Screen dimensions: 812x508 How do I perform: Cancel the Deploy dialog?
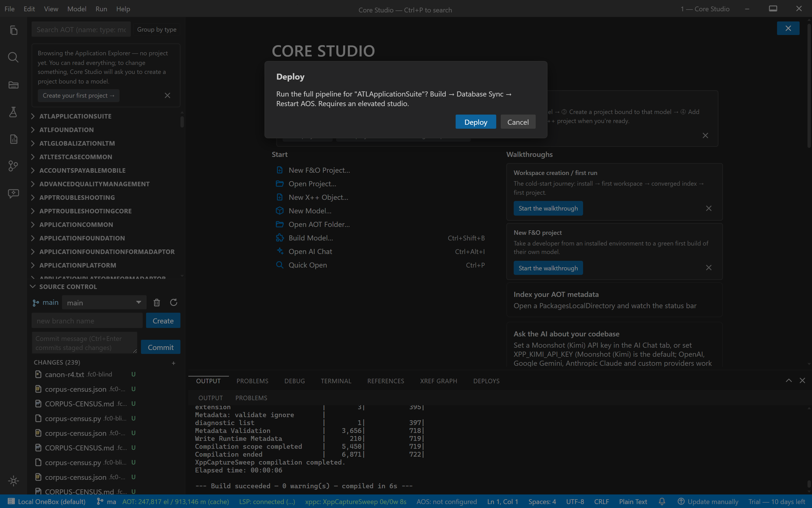[518, 122]
